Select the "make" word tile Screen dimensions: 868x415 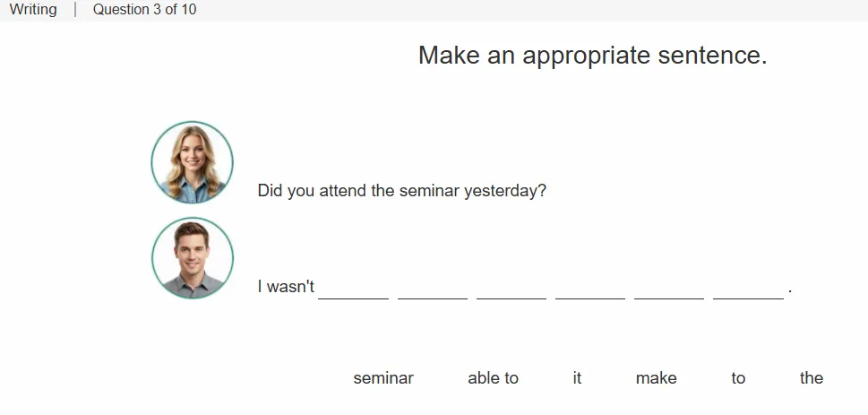656,378
